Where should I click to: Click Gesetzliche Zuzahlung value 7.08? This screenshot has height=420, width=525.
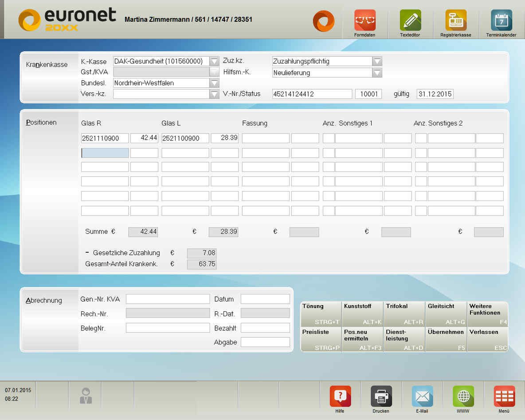[x=202, y=253]
